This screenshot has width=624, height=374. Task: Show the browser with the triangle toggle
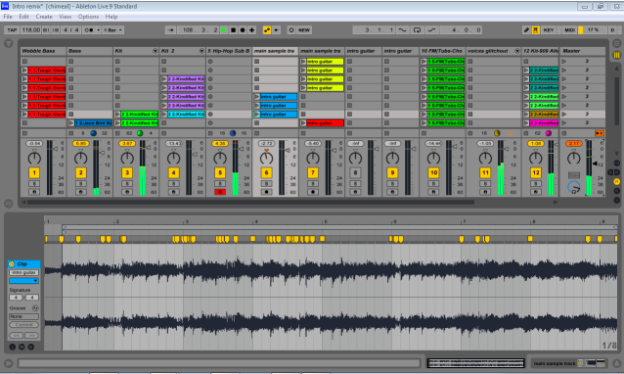tap(8, 43)
